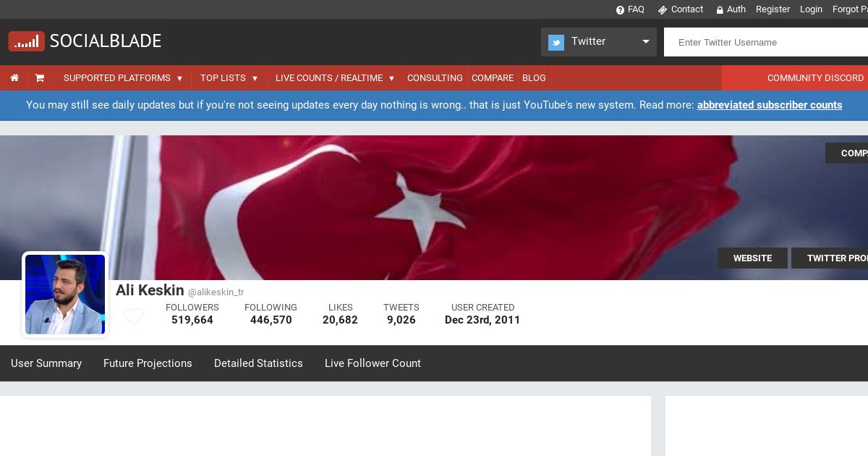Switch to the Live Follower Count tab
Image resolution: width=868 pixels, height=456 pixels.
coord(373,363)
